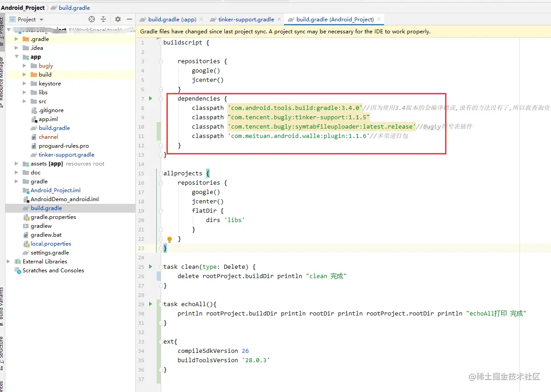
Task: Click compileSdkVersion 26 line
Action: point(213,351)
